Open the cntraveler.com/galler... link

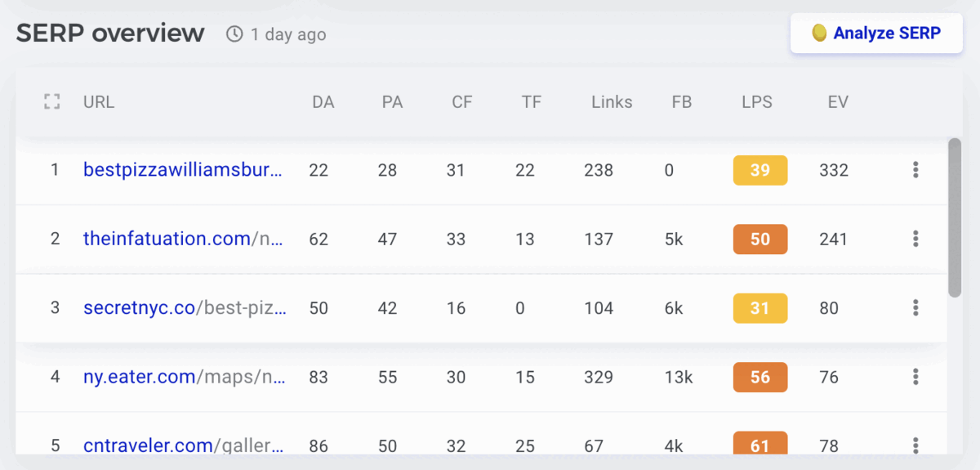[x=184, y=445]
